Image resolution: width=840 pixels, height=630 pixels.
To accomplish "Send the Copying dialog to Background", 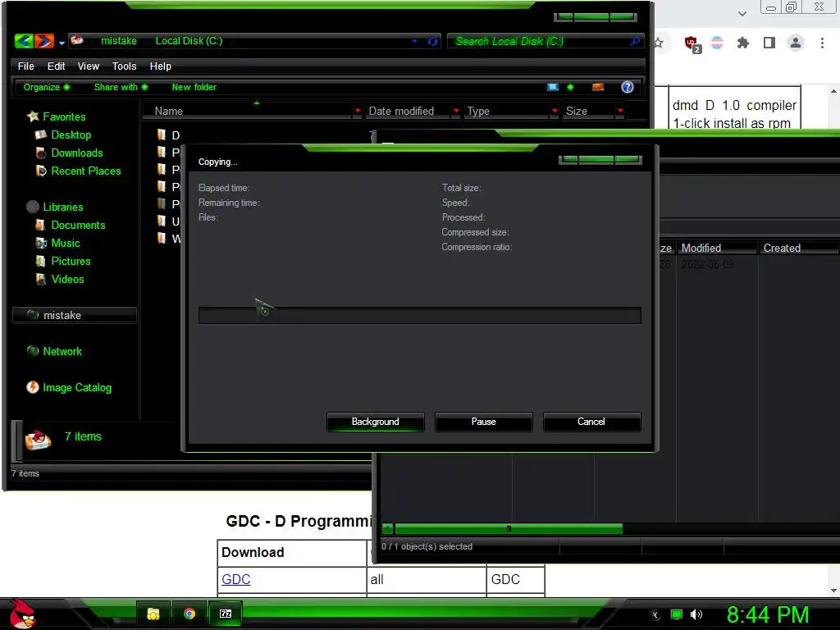I will tap(375, 422).
